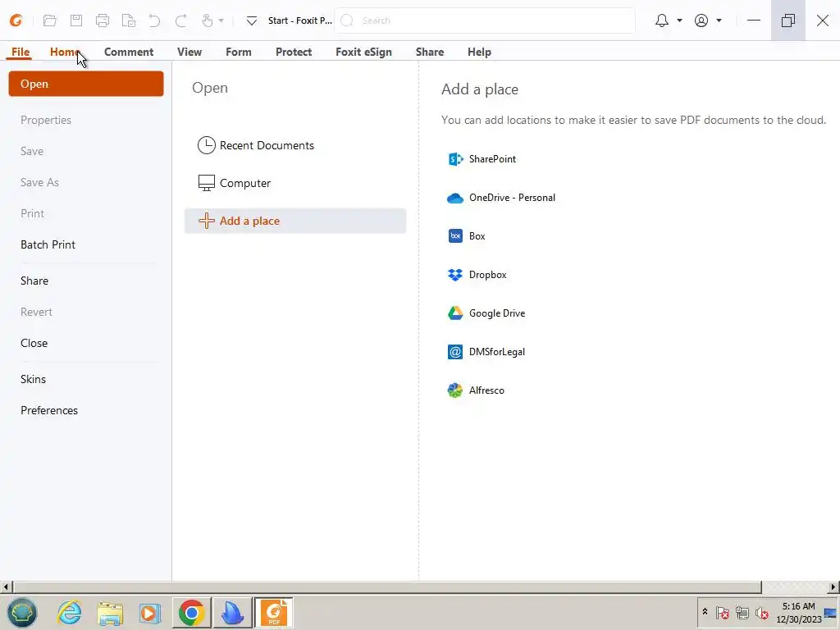The image size is (840, 630).
Task: Click the Foxit logo icon in title bar
Action: tap(16, 21)
